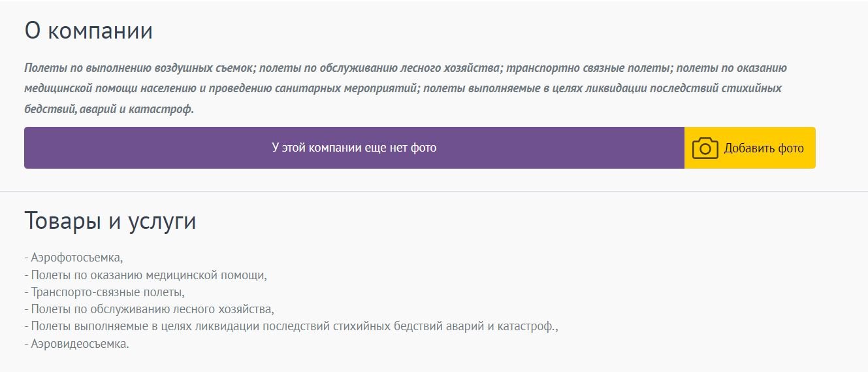Select the "Аэровидеосъемка" service item

click(80, 343)
